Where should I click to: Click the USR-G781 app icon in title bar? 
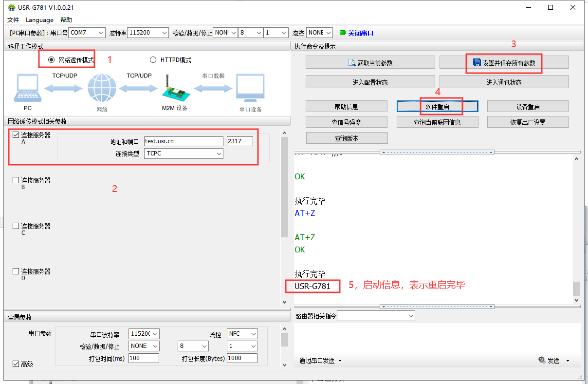point(11,7)
